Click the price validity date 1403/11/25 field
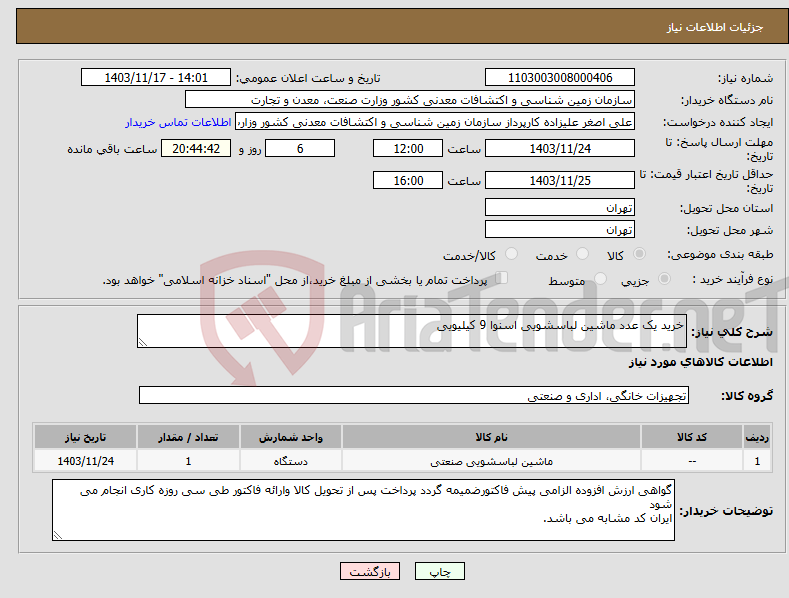Viewport: 789px width, 598px height. [560, 180]
